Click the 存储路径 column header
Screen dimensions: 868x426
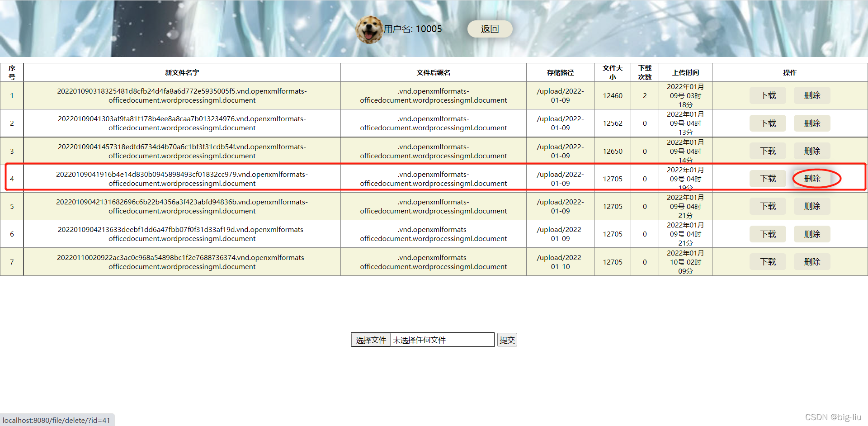coord(560,72)
